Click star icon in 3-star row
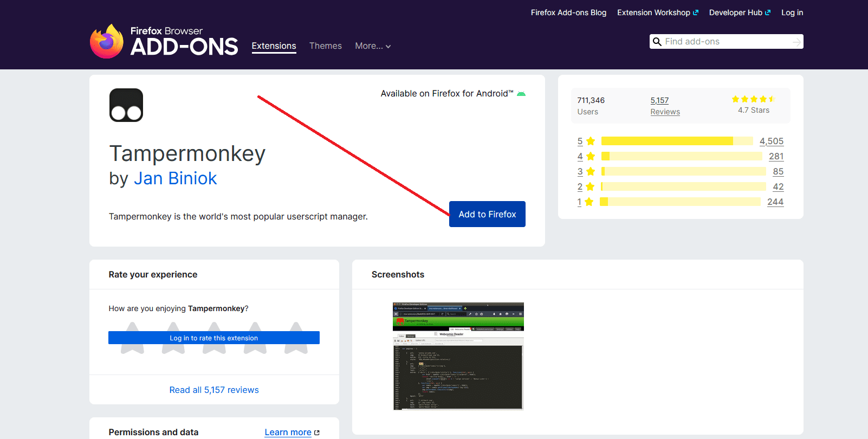This screenshot has width=868, height=439. tap(591, 171)
